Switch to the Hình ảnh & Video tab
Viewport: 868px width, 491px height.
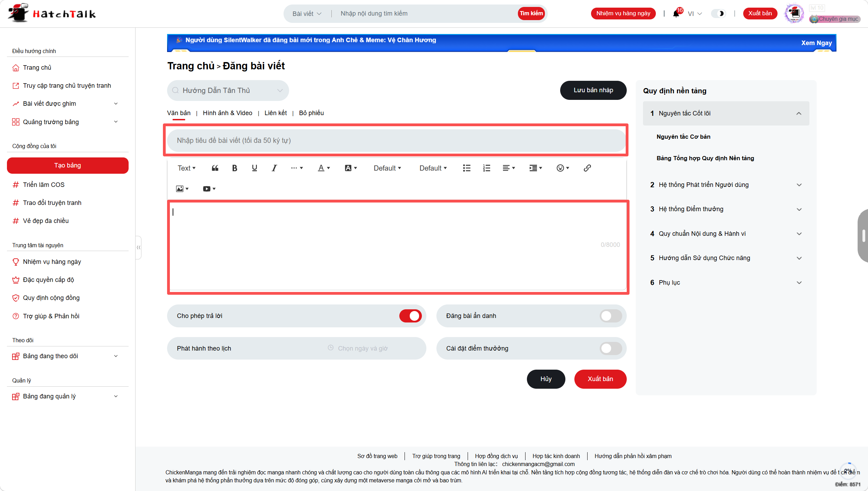(x=227, y=113)
